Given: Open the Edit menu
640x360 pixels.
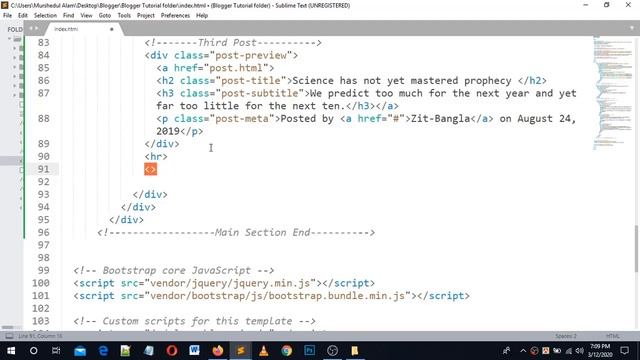Looking at the screenshot, I should (x=22, y=16).
